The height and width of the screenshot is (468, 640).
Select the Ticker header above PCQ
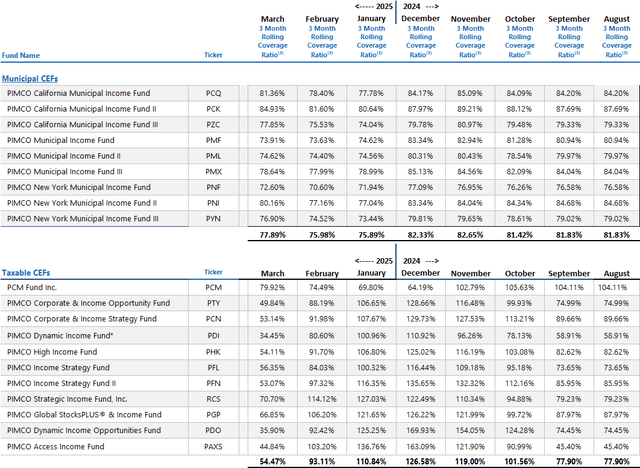pyautogui.click(x=213, y=55)
